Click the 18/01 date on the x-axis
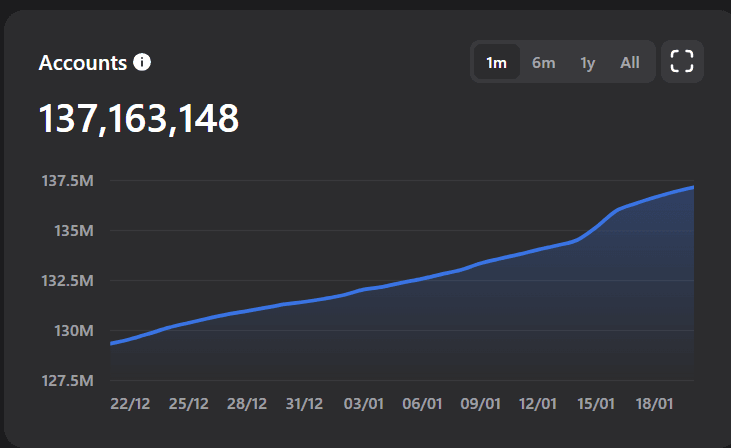The height and width of the screenshot is (448, 731). [x=654, y=404]
